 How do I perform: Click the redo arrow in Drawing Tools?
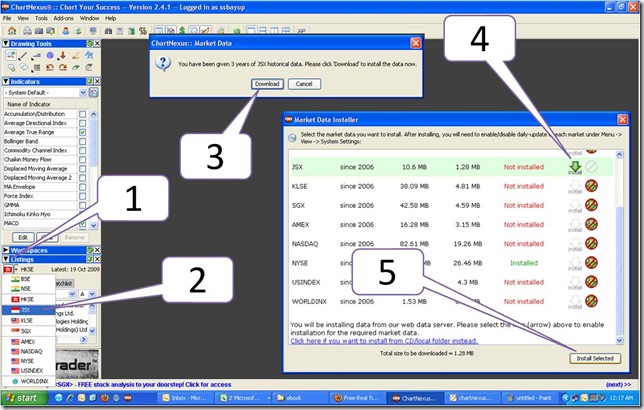[62, 67]
